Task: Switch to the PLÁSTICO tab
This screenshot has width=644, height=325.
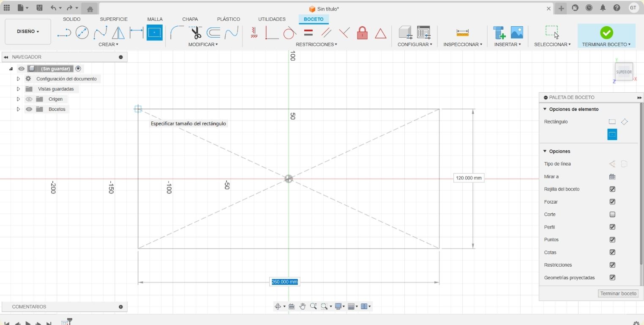Action: point(229,19)
